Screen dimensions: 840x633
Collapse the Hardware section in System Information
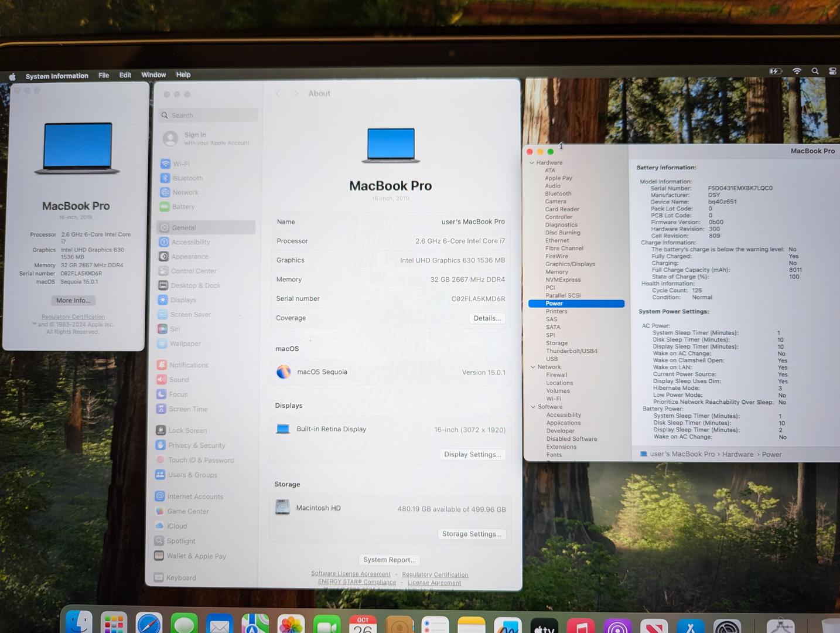coord(532,163)
